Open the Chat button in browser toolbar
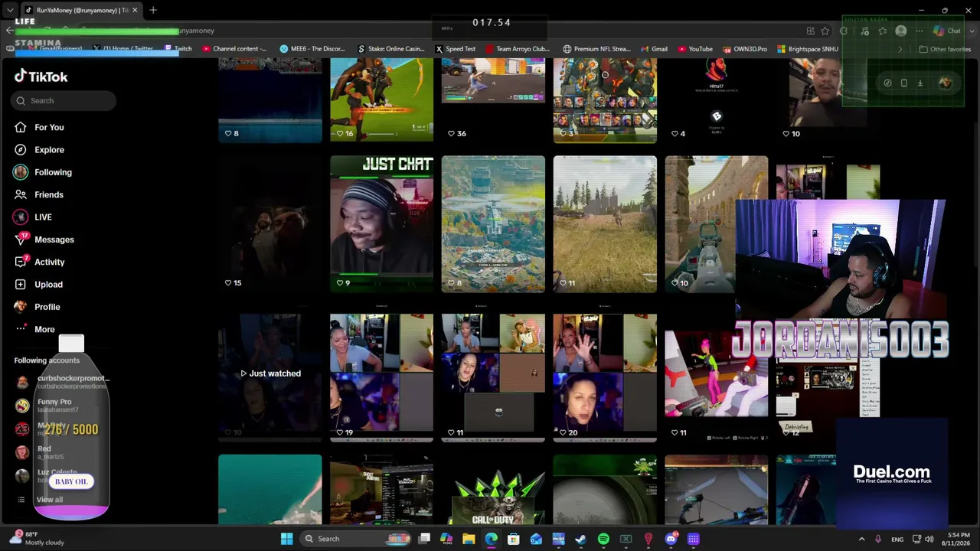Image resolution: width=980 pixels, height=551 pixels. pyautogui.click(x=948, y=31)
